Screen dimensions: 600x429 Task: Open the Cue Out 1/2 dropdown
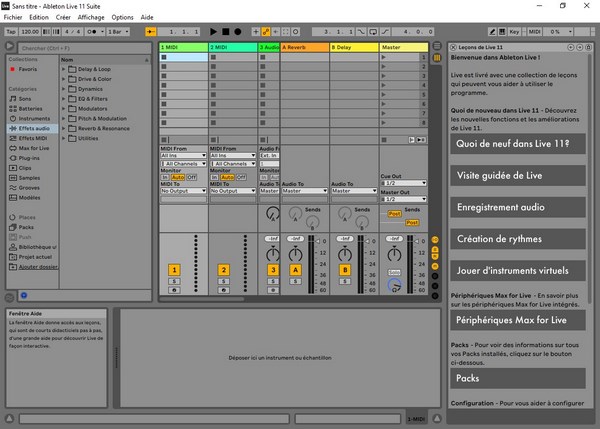point(403,183)
